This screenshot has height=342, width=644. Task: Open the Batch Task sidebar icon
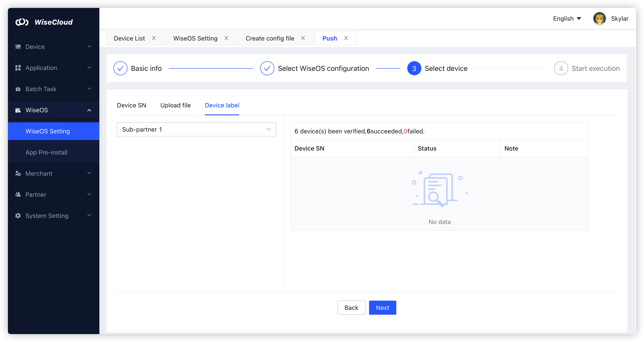[x=18, y=89]
